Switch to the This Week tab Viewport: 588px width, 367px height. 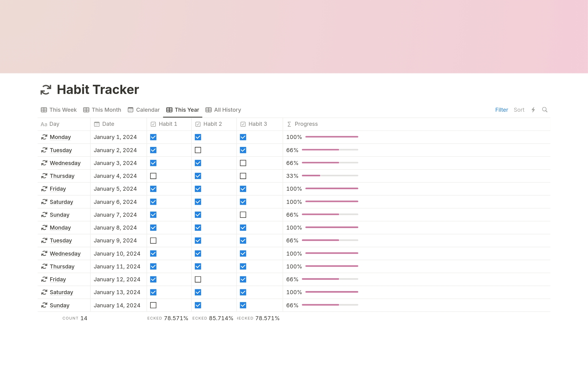coord(59,110)
